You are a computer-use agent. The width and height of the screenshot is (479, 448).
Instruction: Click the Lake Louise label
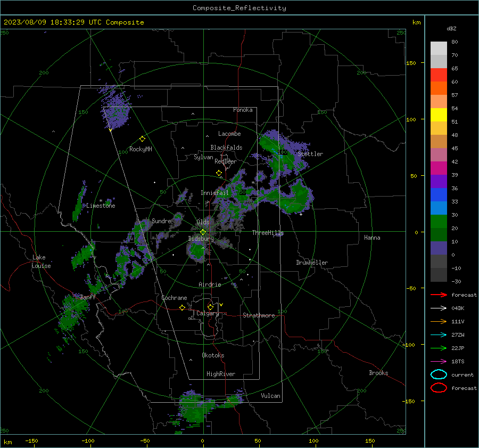tap(41, 262)
